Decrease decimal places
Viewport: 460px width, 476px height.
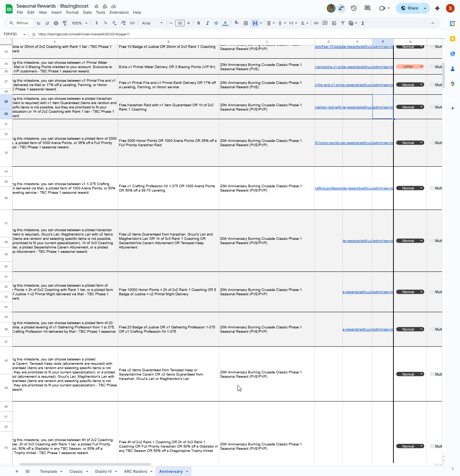click(114, 23)
